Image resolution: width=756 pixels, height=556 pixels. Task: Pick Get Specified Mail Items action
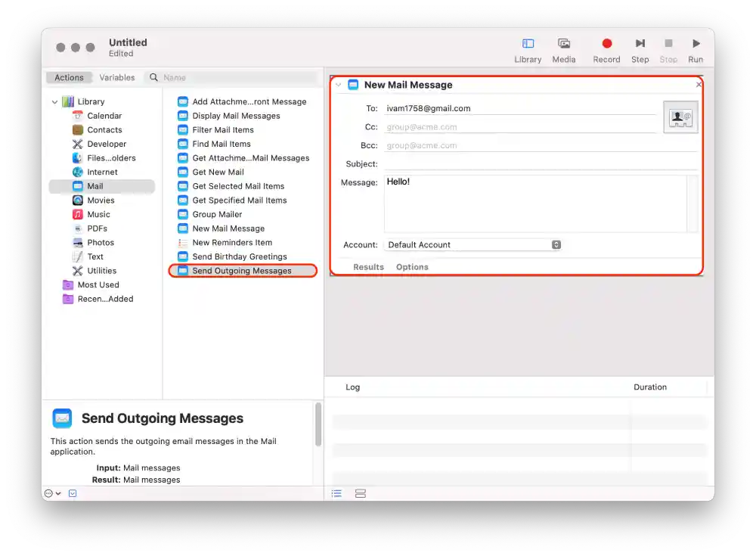232,200
